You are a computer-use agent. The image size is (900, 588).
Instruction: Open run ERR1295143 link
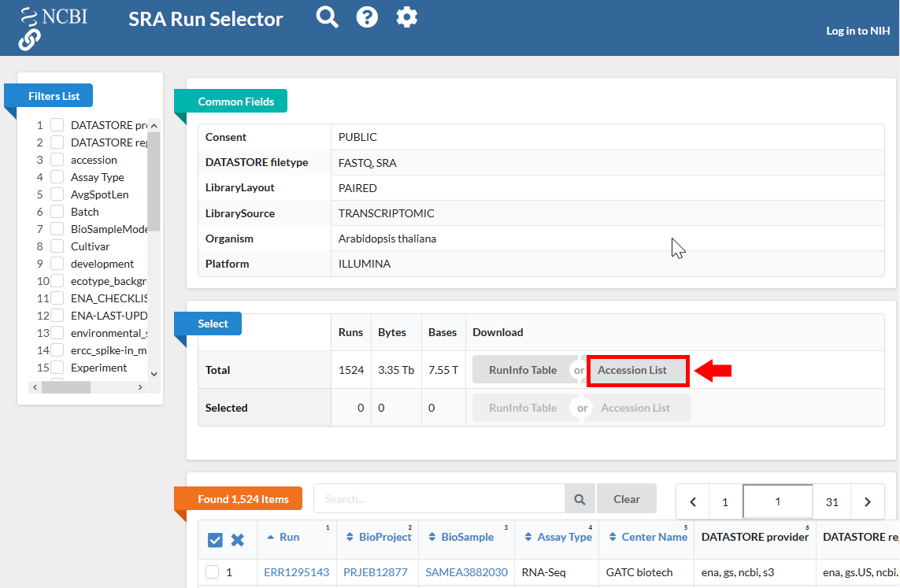pyautogui.click(x=297, y=572)
